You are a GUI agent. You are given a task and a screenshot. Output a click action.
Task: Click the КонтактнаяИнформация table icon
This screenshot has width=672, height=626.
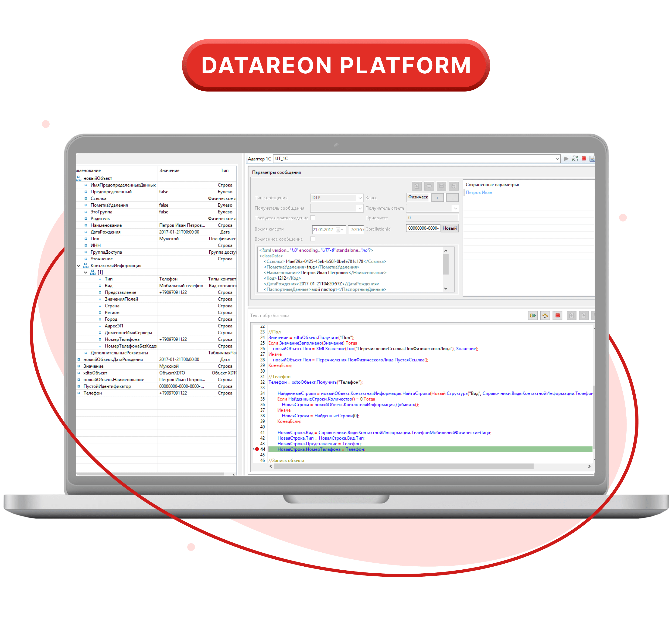[x=86, y=266]
